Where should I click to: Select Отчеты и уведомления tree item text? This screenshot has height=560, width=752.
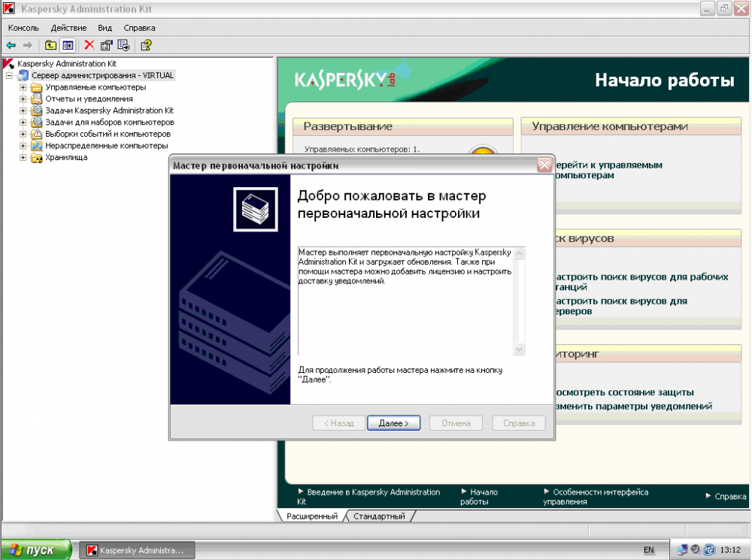pos(89,98)
